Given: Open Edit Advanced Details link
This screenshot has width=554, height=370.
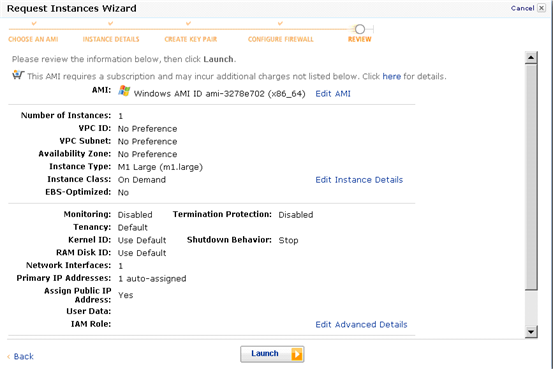Looking at the screenshot, I should [x=361, y=324].
